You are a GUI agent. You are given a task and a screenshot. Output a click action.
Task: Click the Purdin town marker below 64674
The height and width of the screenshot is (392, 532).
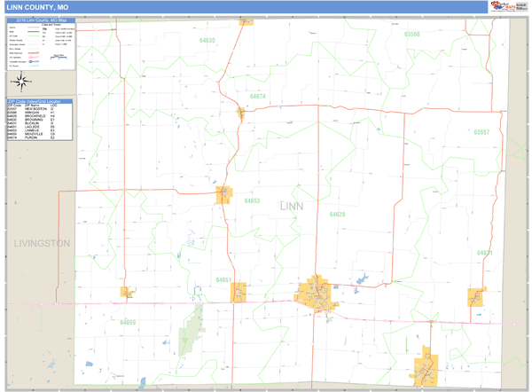coord(240,113)
